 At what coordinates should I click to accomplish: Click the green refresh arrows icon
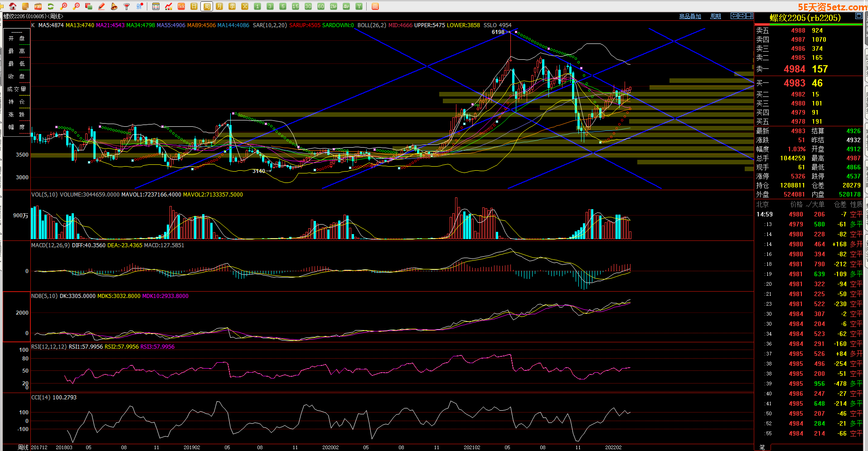tap(51, 6)
